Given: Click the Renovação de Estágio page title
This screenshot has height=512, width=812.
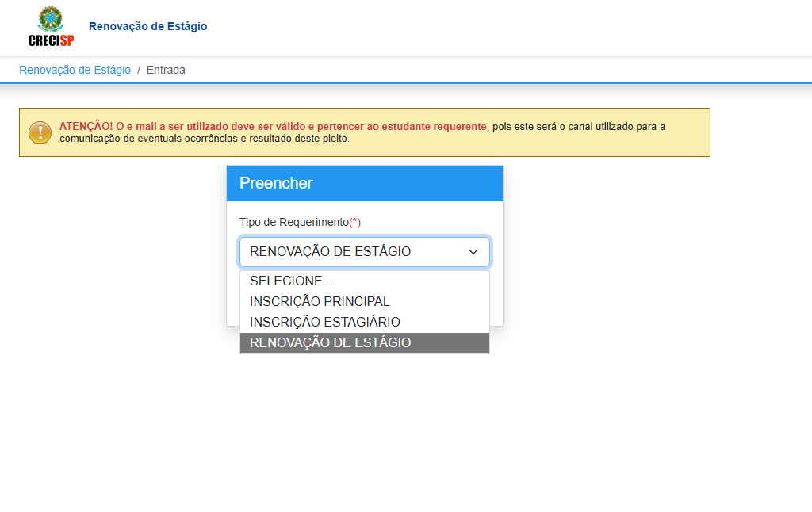Looking at the screenshot, I should click(147, 26).
